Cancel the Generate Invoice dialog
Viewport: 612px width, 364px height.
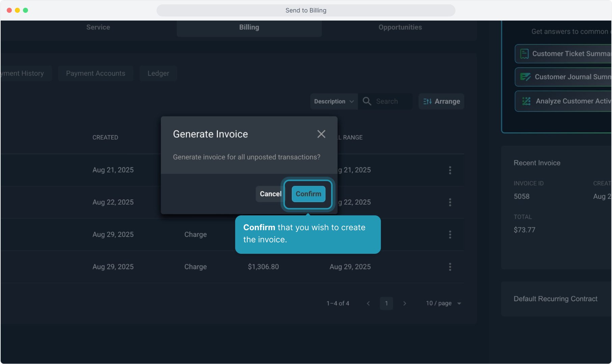270,194
